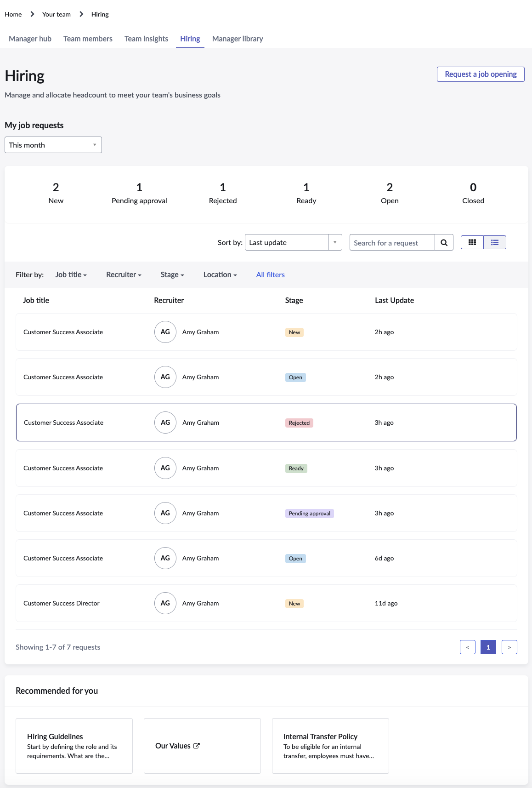Click the Closed count stat
532x788 pixels.
tap(473, 193)
